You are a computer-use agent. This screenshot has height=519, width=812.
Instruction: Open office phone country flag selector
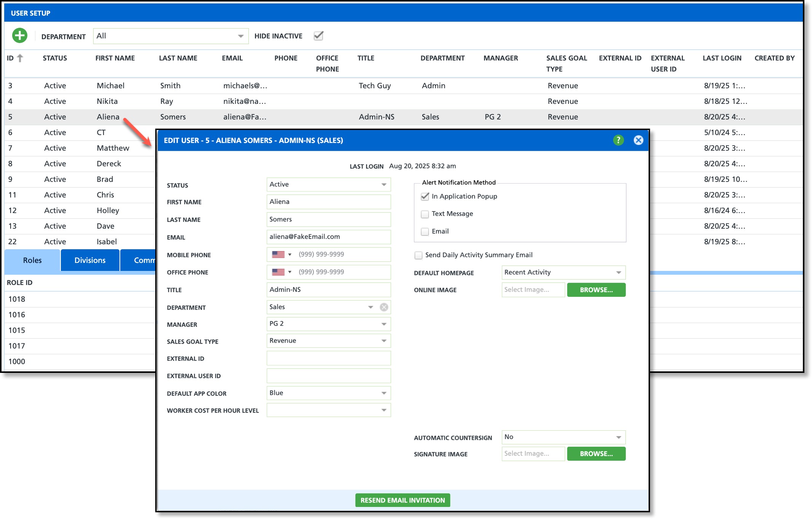(x=282, y=272)
